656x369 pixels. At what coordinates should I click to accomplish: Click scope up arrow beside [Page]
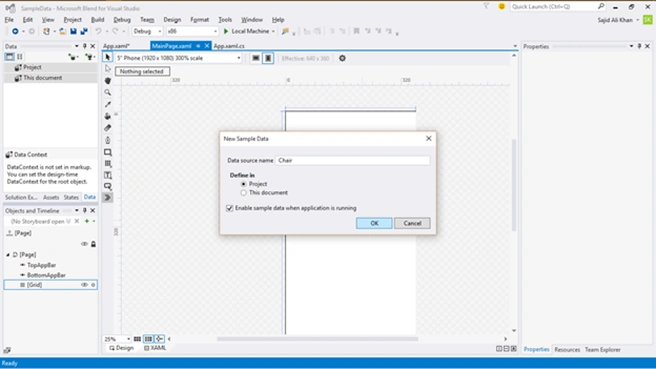[x=9, y=233]
